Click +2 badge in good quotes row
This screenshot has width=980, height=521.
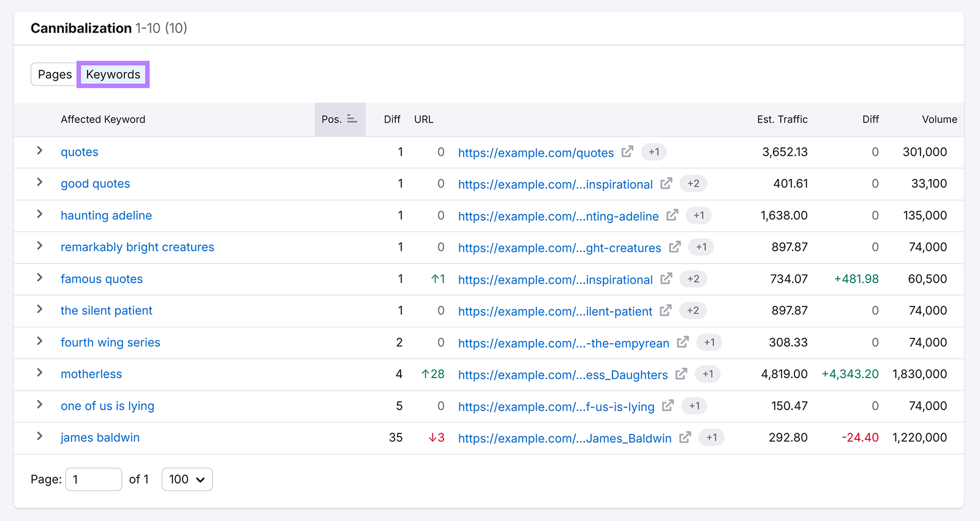pyautogui.click(x=693, y=183)
